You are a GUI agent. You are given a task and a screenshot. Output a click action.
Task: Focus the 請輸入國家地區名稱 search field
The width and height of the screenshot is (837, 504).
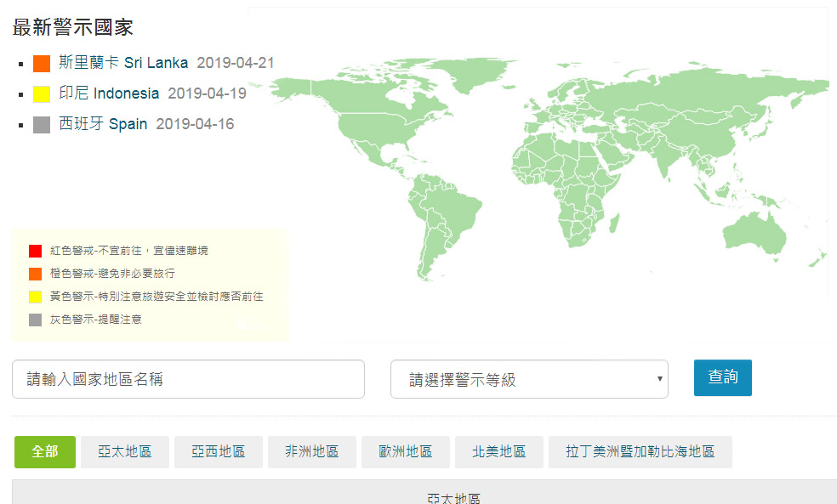coord(188,379)
